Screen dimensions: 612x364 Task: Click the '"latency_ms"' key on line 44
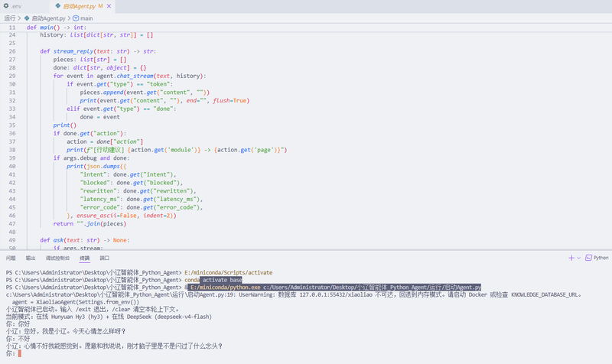click(100, 199)
